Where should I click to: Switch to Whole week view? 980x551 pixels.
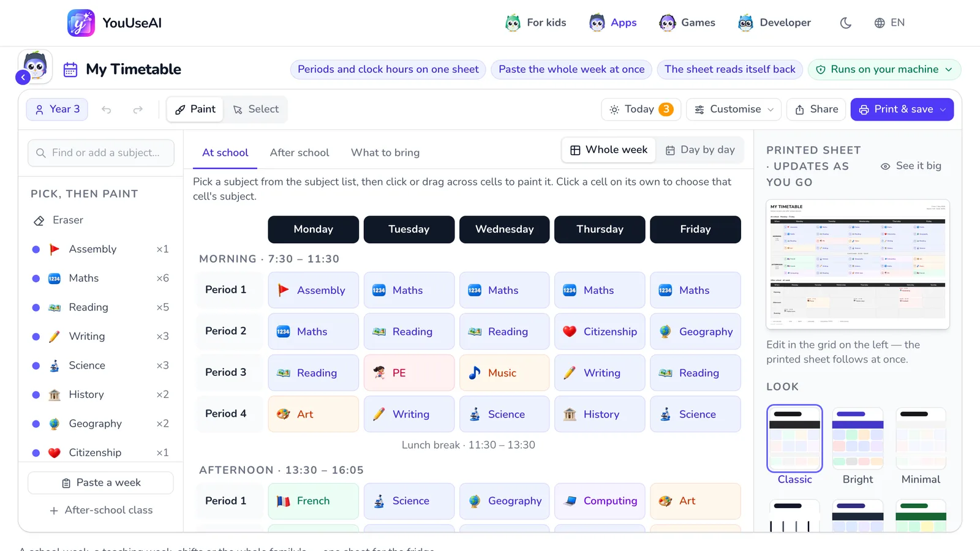[x=609, y=150]
